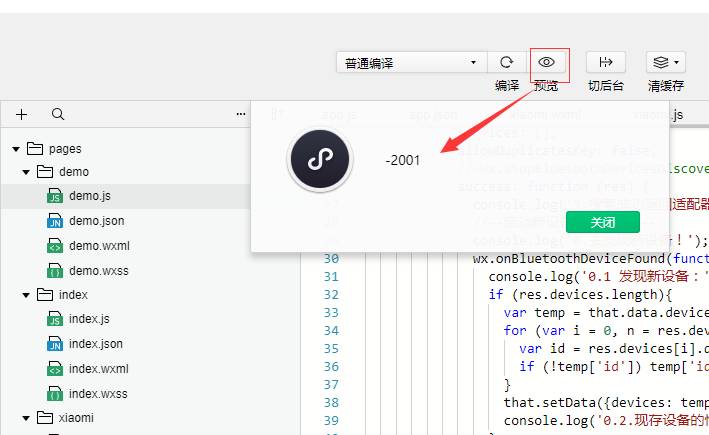Open the 清缓存 layers dropdown icon
Image resolution: width=709 pixels, height=435 pixels.
[666, 62]
